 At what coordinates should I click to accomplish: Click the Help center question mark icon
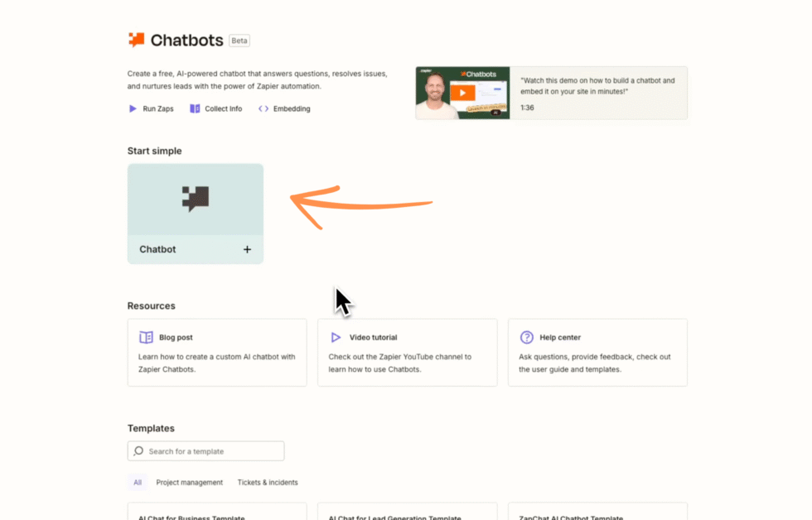tap(525, 337)
